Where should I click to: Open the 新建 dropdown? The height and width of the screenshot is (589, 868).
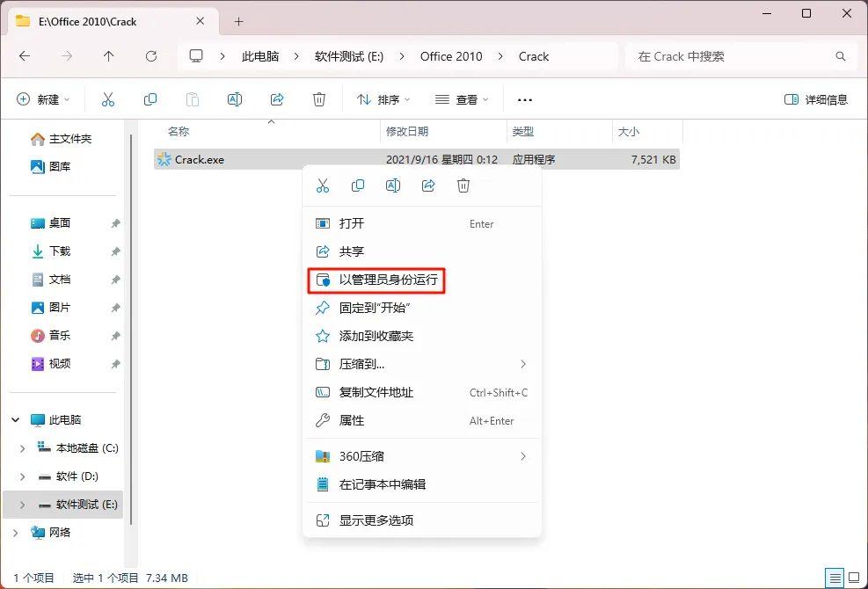(44, 99)
